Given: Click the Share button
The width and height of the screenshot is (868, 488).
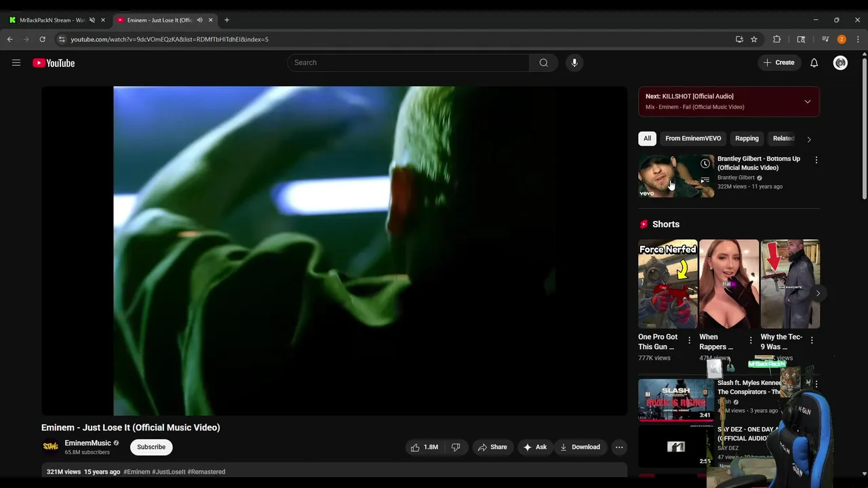Looking at the screenshot, I should [x=492, y=447].
